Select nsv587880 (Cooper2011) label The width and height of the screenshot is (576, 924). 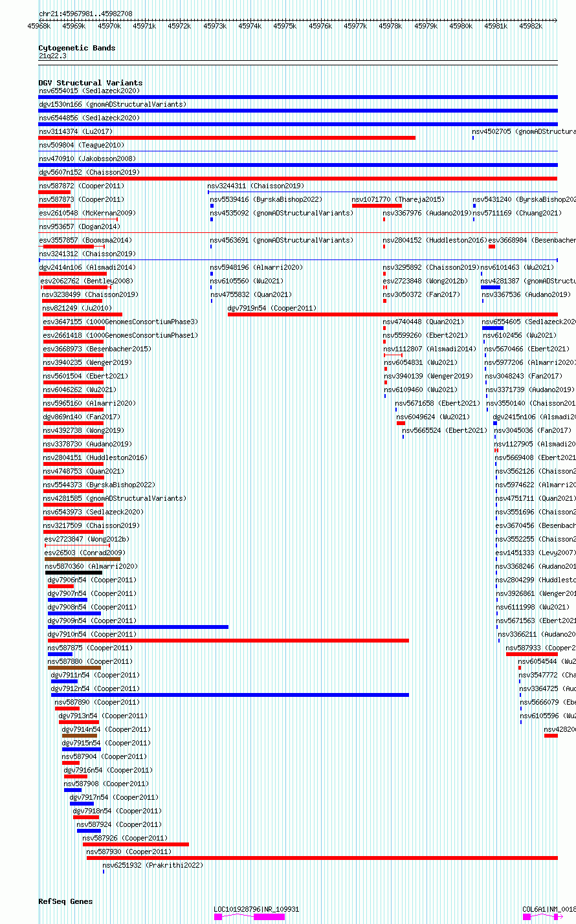[90, 661]
